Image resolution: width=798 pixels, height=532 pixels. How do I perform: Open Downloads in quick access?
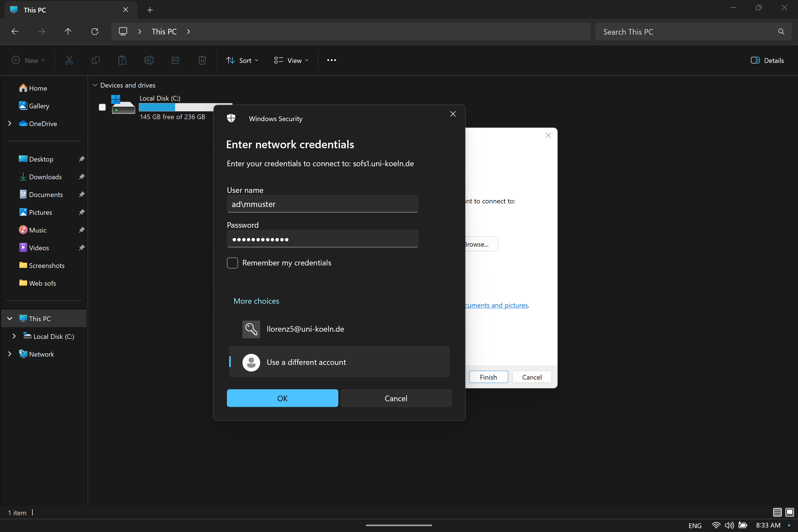click(x=41, y=177)
